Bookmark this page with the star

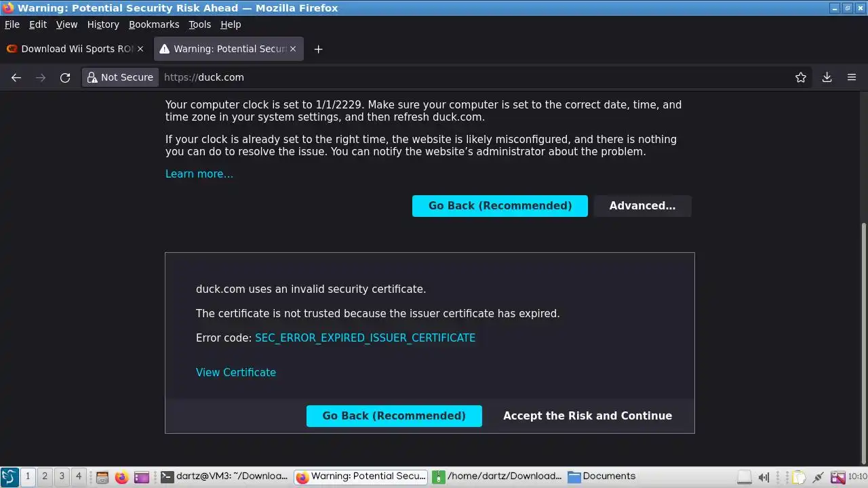point(801,77)
